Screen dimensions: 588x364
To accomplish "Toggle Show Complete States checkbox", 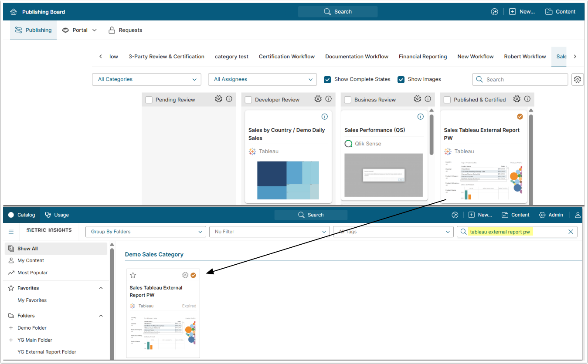I will tap(327, 79).
